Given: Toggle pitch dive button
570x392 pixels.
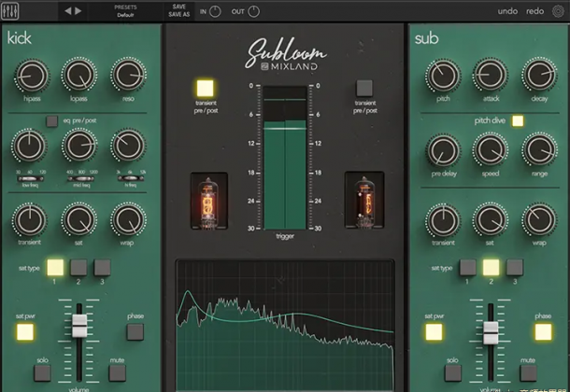Looking at the screenshot, I should tap(518, 121).
